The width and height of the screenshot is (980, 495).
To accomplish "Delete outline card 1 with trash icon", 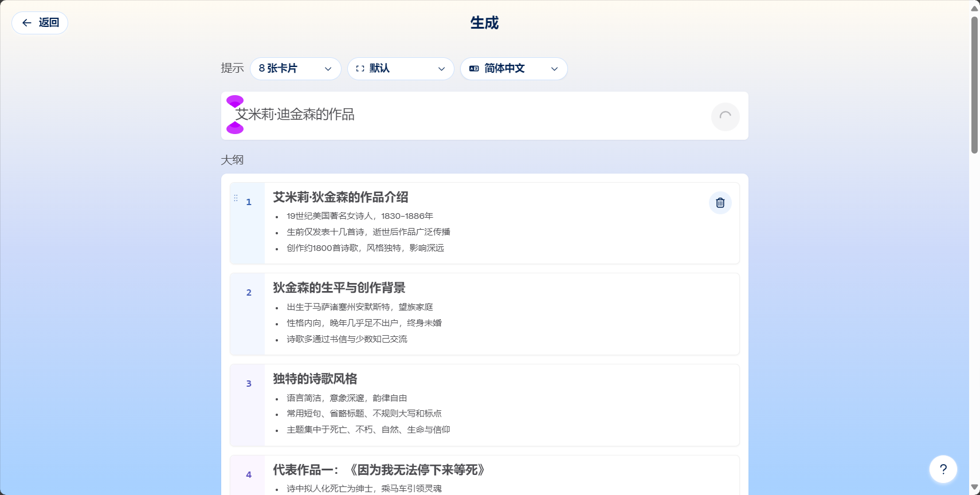I will click(x=720, y=203).
